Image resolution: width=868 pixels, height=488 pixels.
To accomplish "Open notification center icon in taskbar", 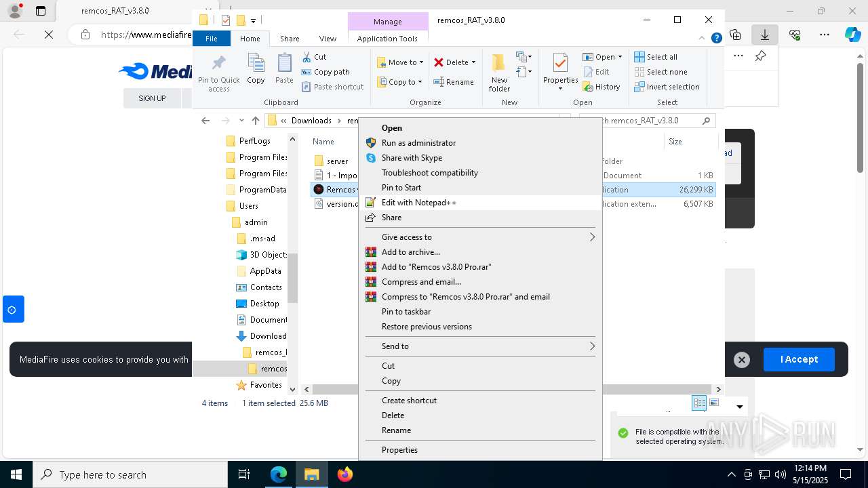I will pyautogui.click(x=846, y=474).
